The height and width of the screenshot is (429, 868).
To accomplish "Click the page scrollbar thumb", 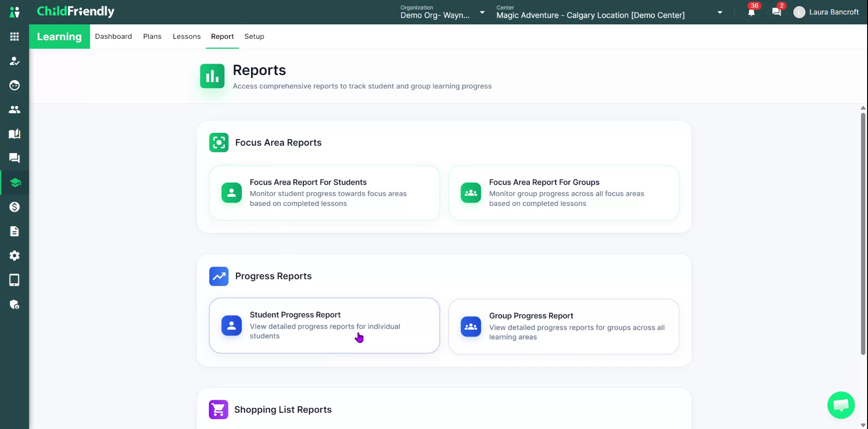I will click(x=863, y=233).
